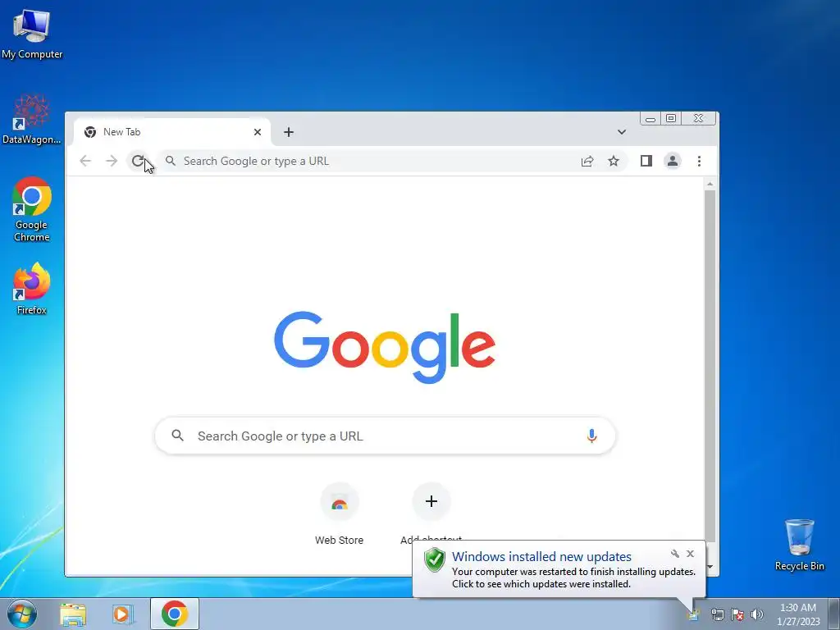
Task: Go back using the Chrome back arrow
Action: 85,161
